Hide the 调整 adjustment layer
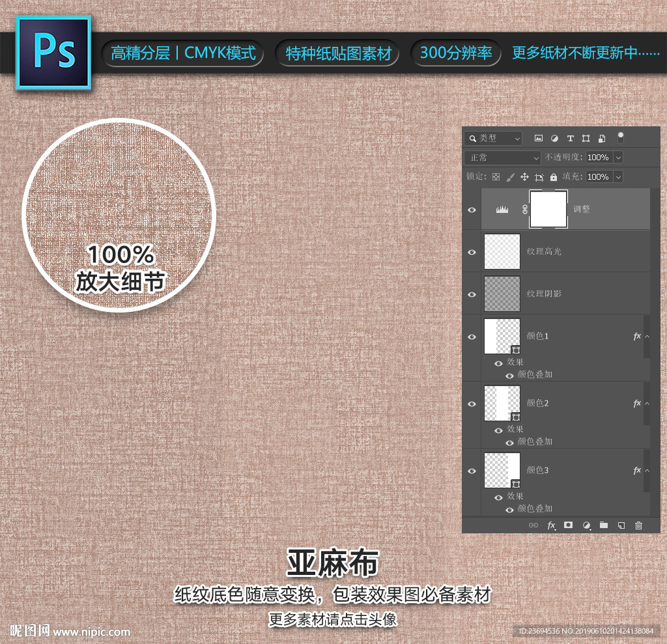 coord(472,210)
